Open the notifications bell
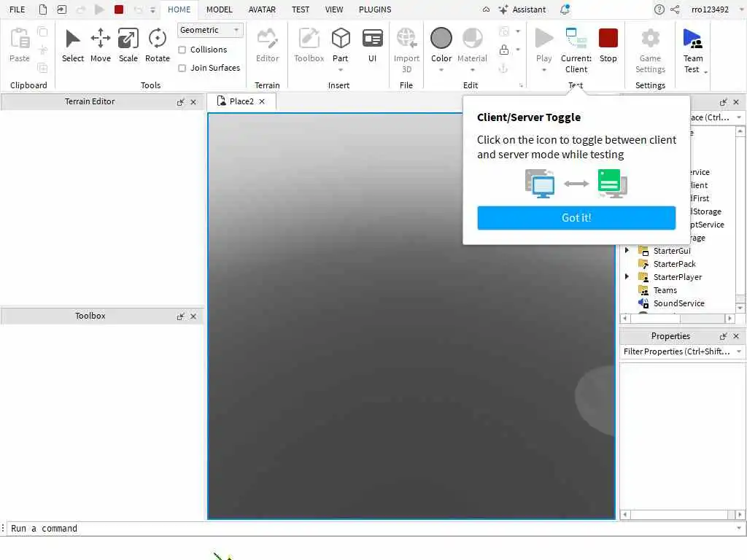747x560 pixels. pyautogui.click(x=565, y=9)
